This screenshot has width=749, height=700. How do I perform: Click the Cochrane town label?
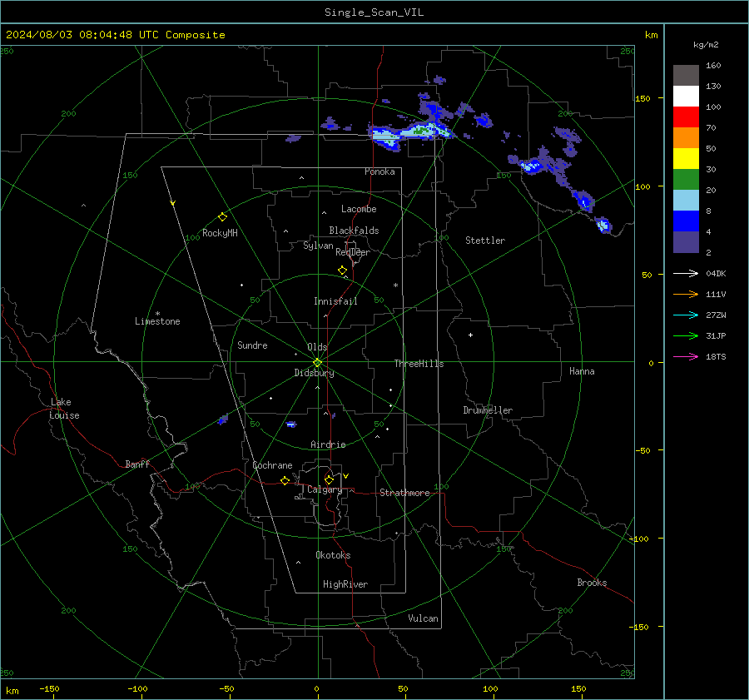click(x=272, y=465)
